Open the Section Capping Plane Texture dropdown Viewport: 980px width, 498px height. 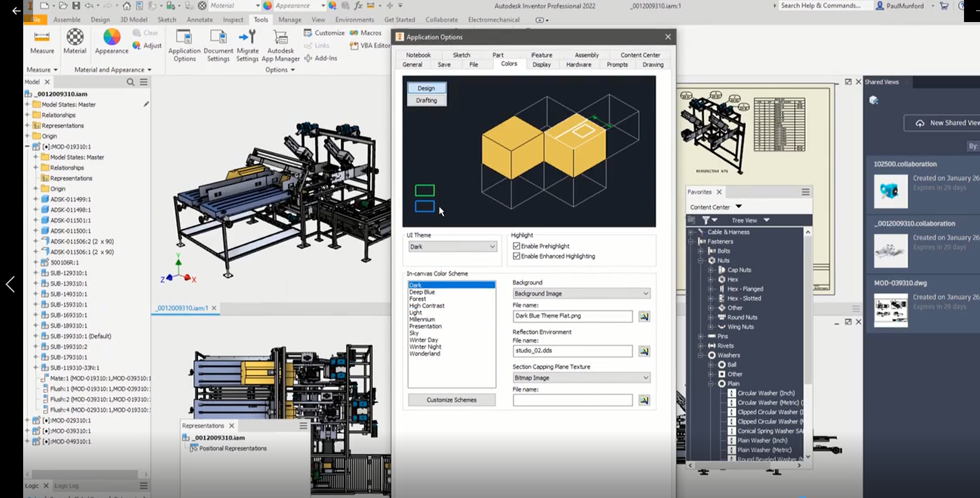pos(581,378)
